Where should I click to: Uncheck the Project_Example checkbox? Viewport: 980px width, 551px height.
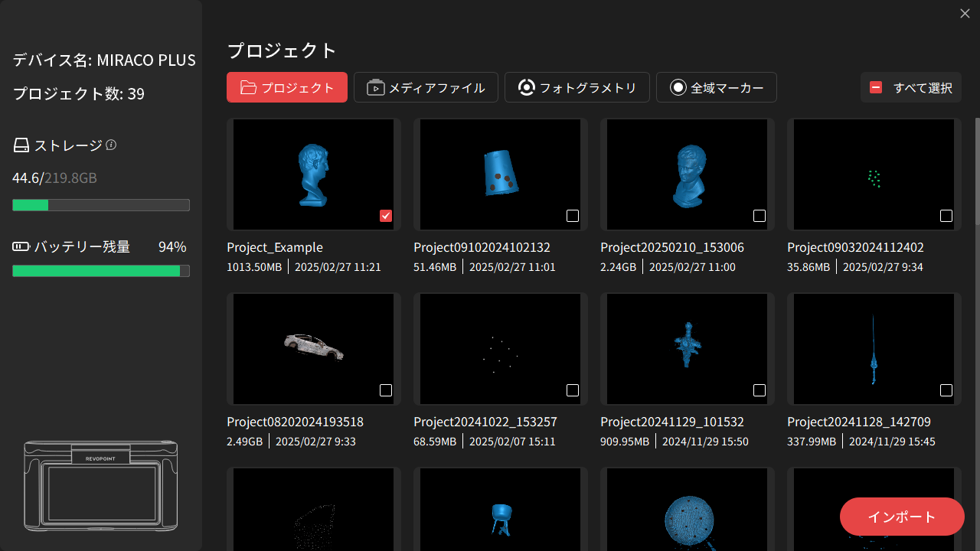(386, 216)
